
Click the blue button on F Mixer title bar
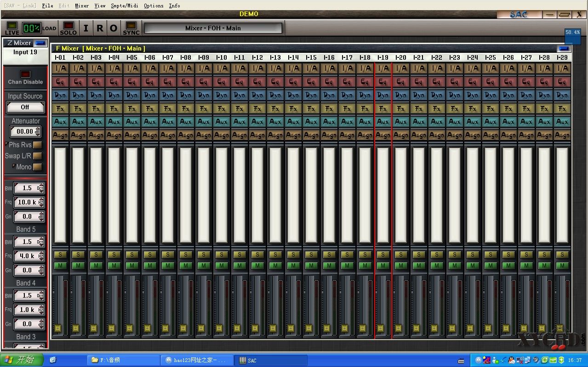tap(564, 48)
